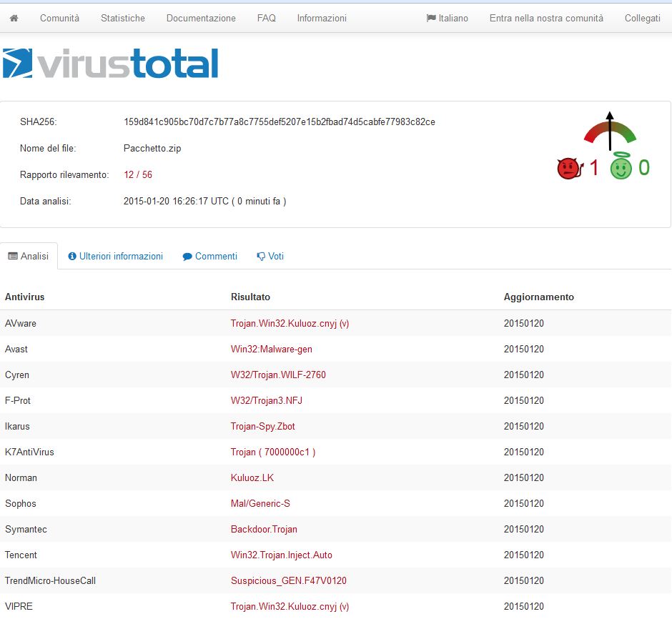
Task: Click the Symantec update date 20150120
Action: click(x=524, y=529)
